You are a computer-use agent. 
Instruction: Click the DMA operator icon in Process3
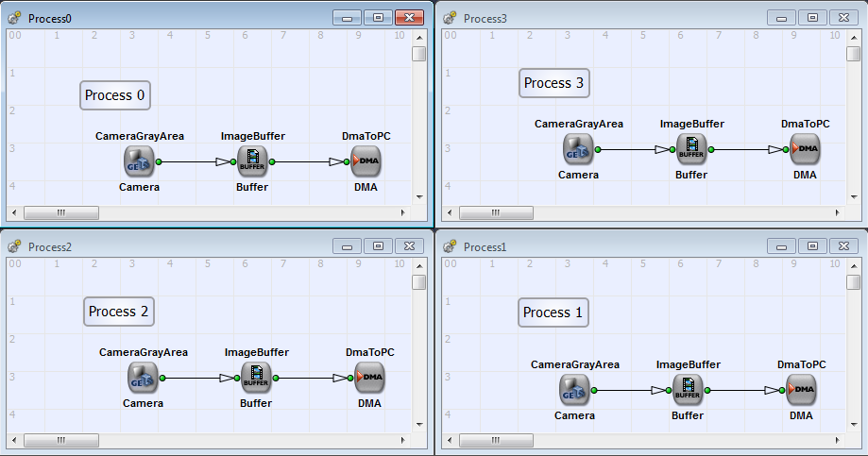pyautogui.click(x=805, y=149)
